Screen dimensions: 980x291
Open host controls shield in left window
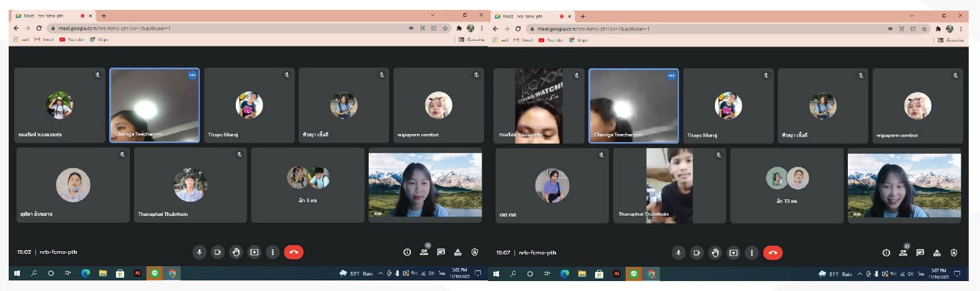click(475, 252)
